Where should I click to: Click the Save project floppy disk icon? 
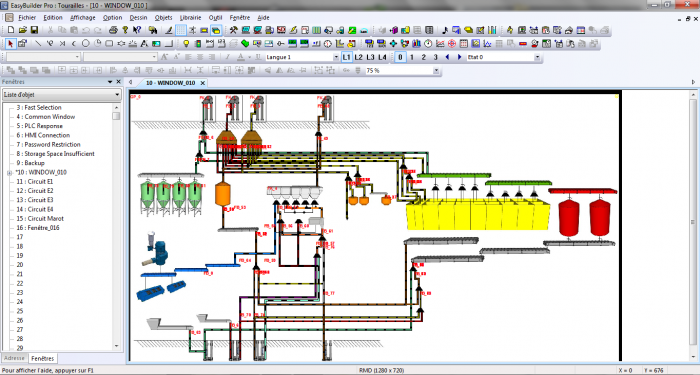tap(34, 30)
